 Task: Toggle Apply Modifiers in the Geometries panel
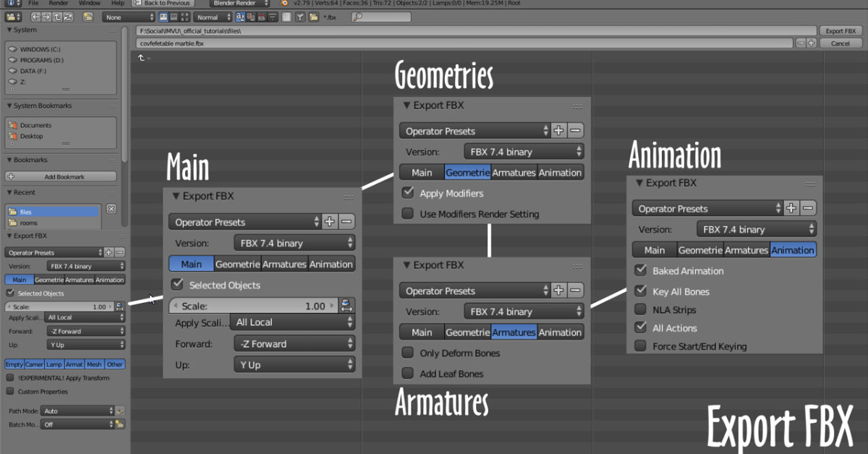409,193
